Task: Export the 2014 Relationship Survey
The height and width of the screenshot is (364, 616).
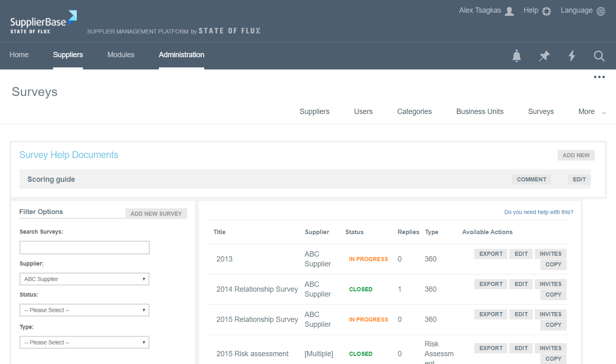Action: [491, 284]
